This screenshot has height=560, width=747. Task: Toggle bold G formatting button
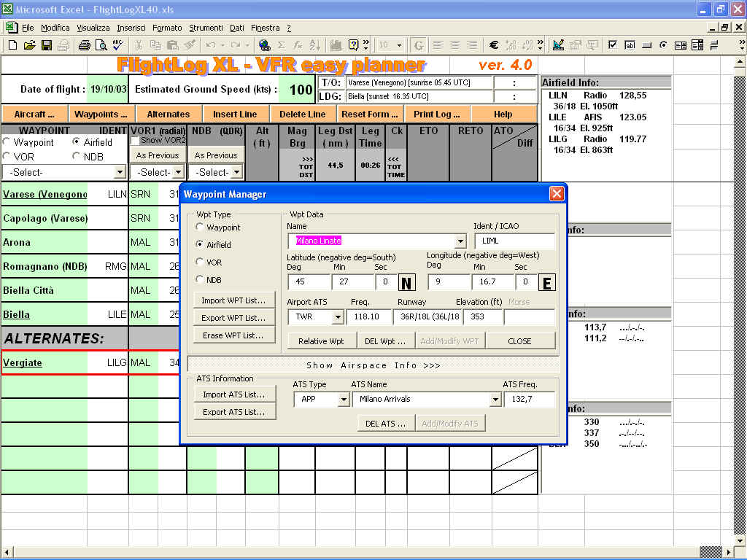tap(419, 45)
